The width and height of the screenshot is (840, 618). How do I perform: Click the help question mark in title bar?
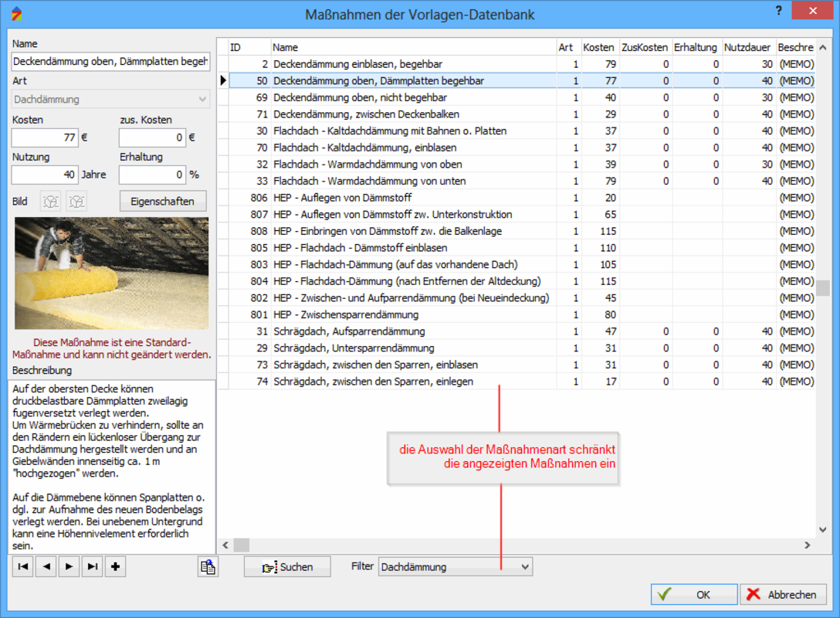(x=778, y=11)
